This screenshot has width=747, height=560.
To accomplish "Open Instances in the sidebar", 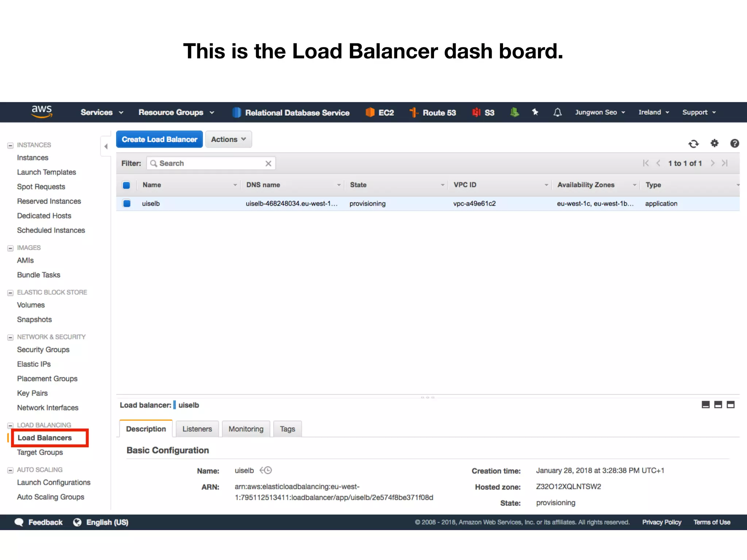I will [x=32, y=157].
